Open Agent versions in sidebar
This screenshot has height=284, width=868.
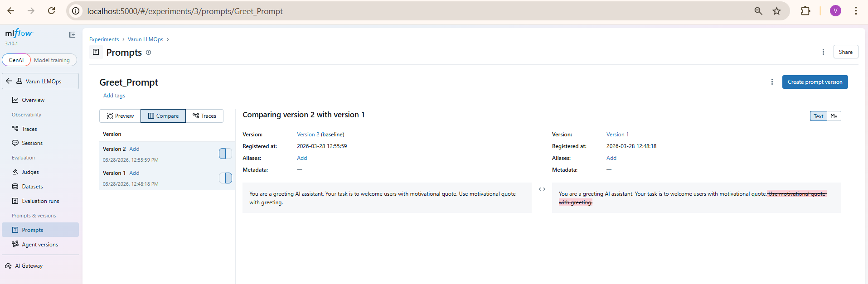click(40, 245)
